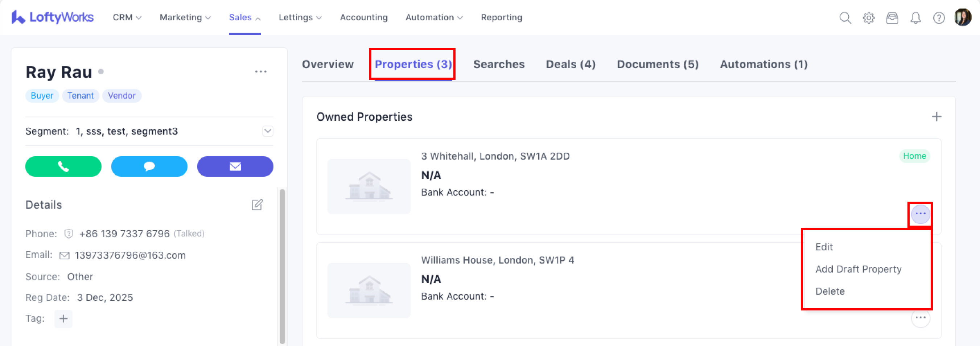Click the Williams House property thumbnail
The height and width of the screenshot is (346, 980).
(368, 291)
